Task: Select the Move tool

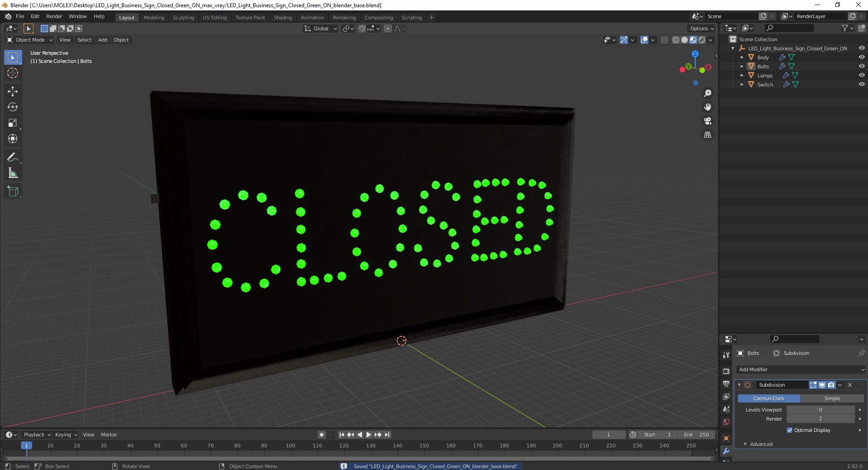Action: pos(13,91)
